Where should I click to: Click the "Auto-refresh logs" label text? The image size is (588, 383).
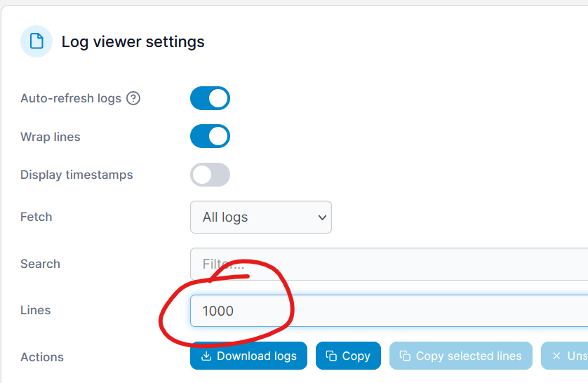71,98
